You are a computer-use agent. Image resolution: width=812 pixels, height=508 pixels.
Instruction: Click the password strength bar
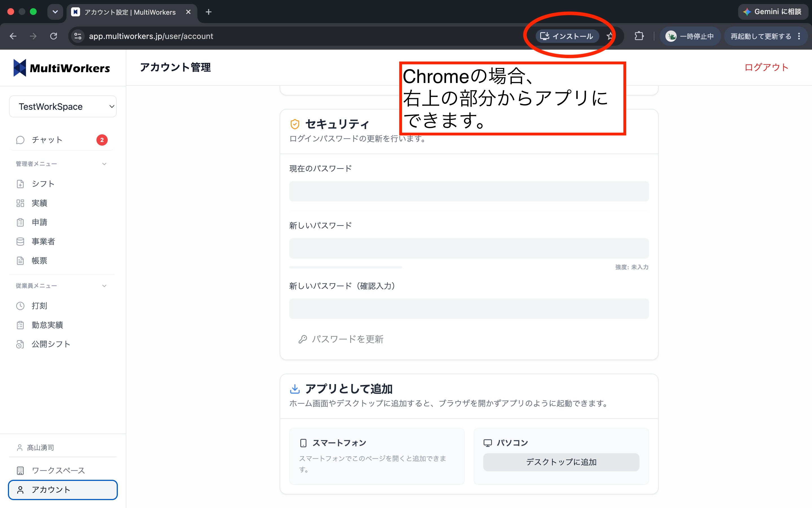(x=345, y=267)
